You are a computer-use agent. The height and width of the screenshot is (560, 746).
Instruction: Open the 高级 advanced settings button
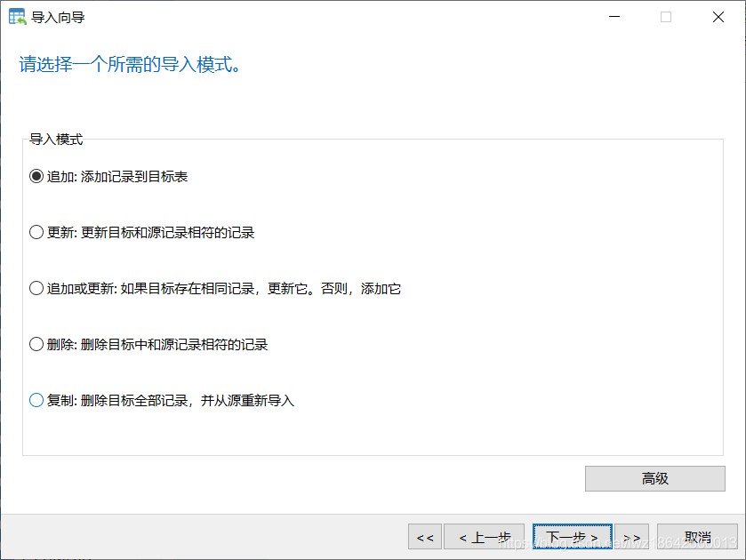[x=654, y=478]
